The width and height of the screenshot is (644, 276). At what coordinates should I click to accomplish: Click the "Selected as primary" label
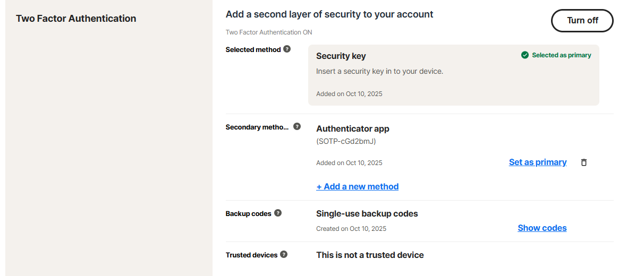coord(561,55)
